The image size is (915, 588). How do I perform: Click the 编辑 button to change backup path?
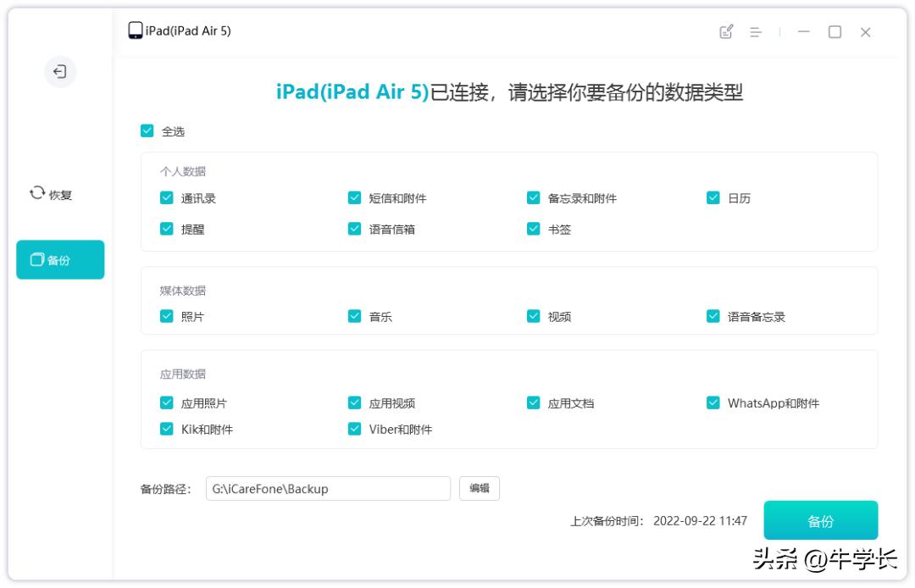tap(479, 488)
